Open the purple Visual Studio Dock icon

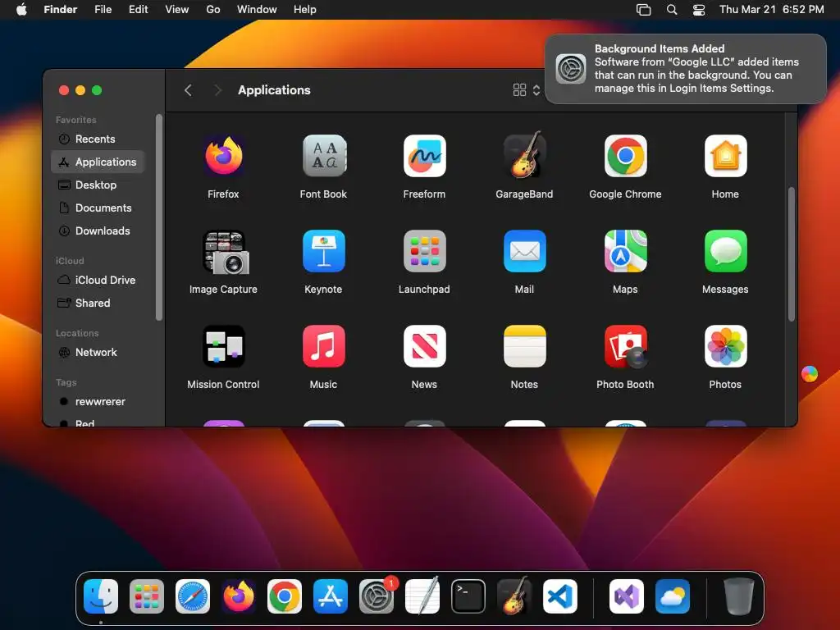click(x=626, y=596)
